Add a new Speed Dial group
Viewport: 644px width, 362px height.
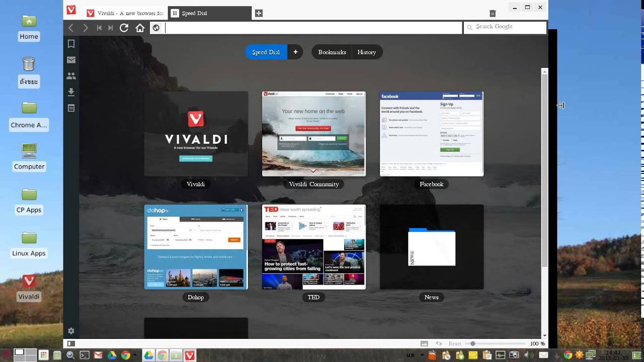tap(295, 52)
